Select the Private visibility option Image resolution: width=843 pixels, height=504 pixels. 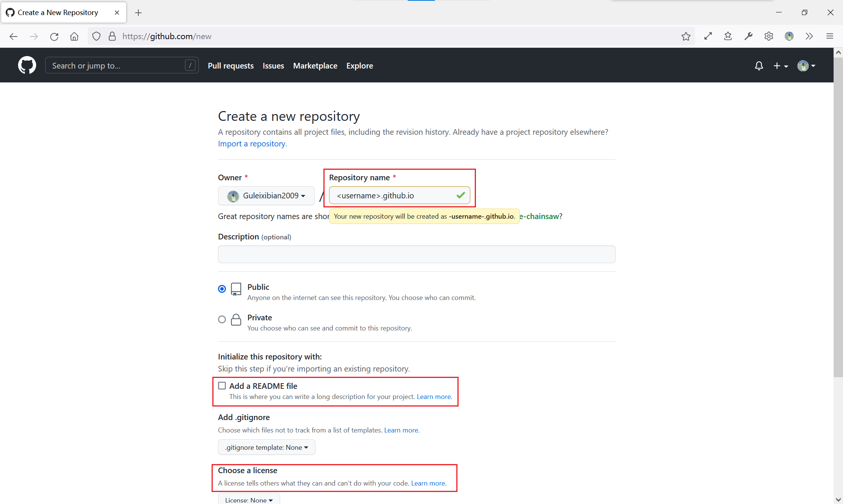point(222,319)
